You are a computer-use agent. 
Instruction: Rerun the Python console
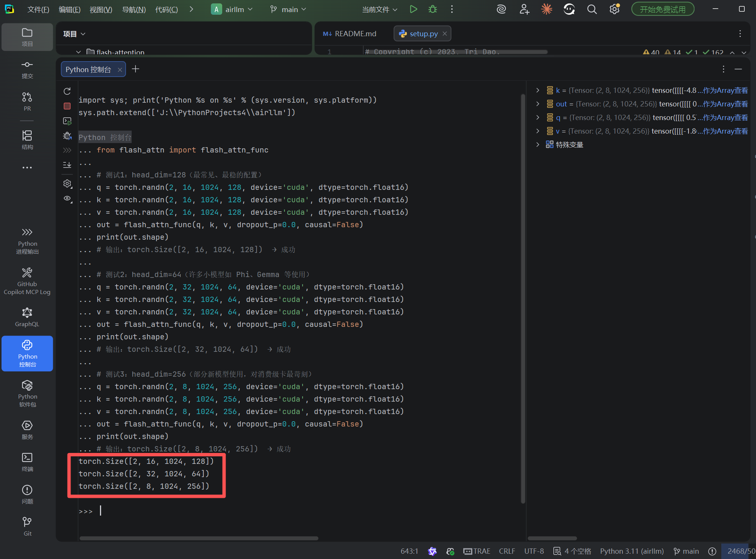[x=67, y=91]
